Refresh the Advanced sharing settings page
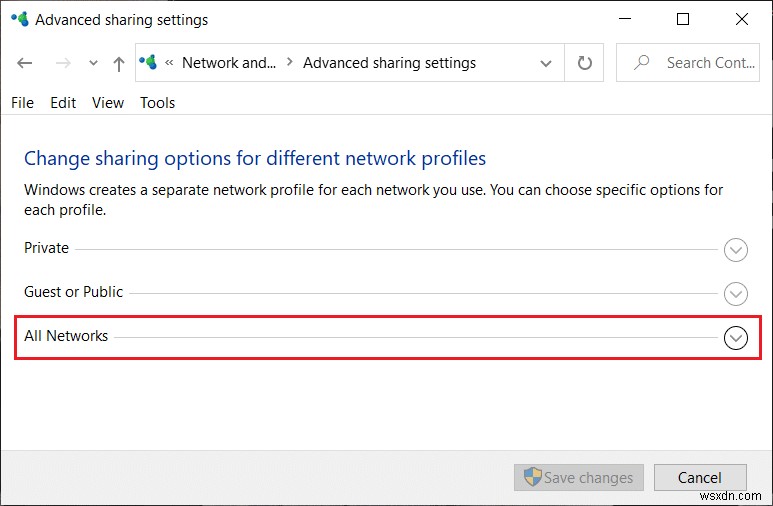Viewport: 773px width, 506px height. (585, 63)
